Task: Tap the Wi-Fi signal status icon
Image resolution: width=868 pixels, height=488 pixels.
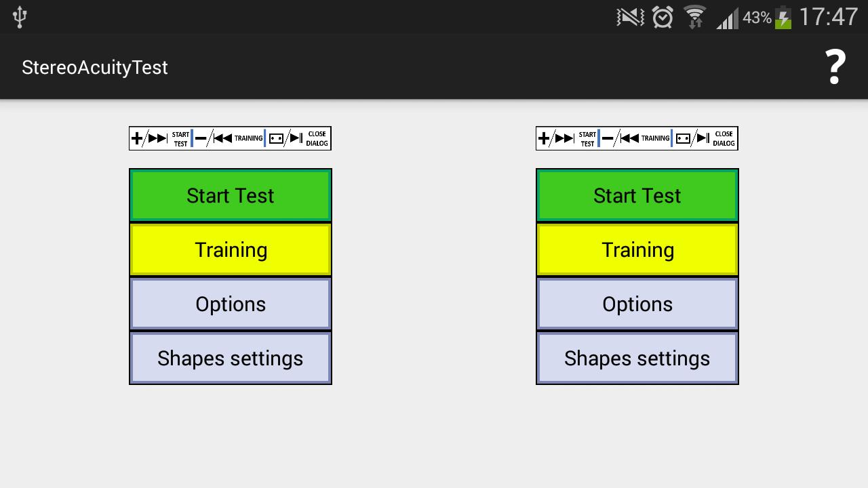Action: click(x=694, y=17)
